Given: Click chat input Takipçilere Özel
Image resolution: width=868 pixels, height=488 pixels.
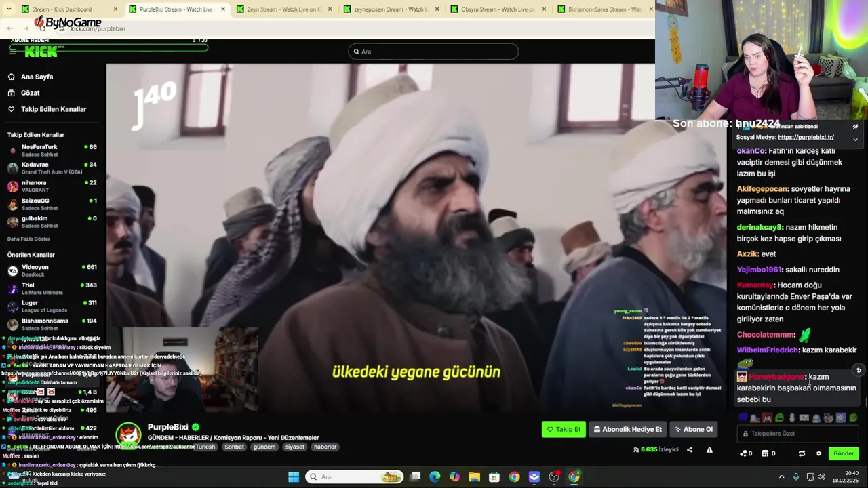Looking at the screenshot, I should pyautogui.click(x=797, y=434).
